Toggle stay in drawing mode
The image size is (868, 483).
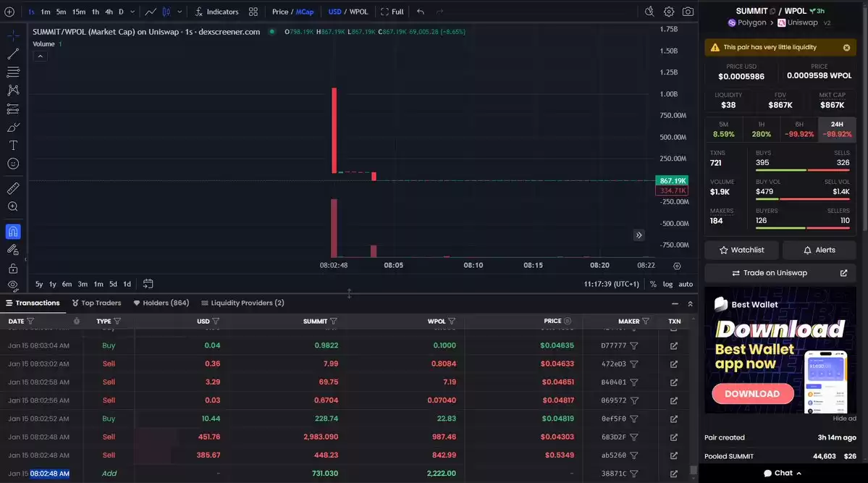(13, 250)
